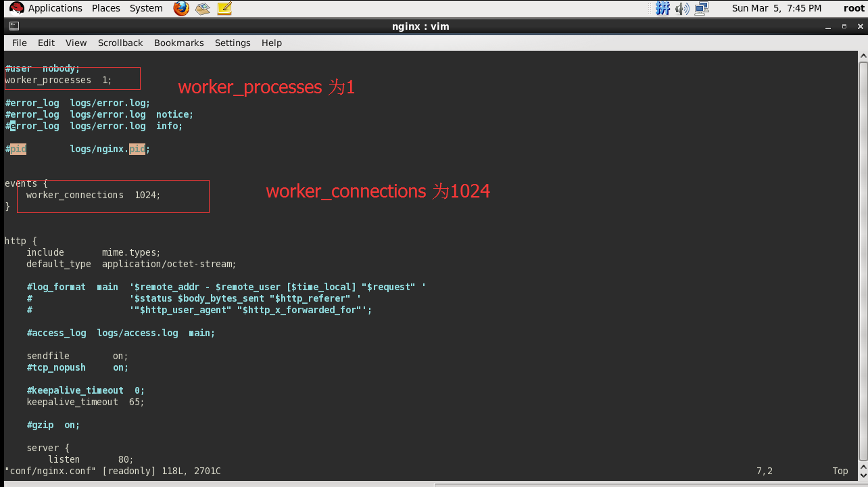Click the '$status $body_bytes_sent' comment line

pos(194,298)
